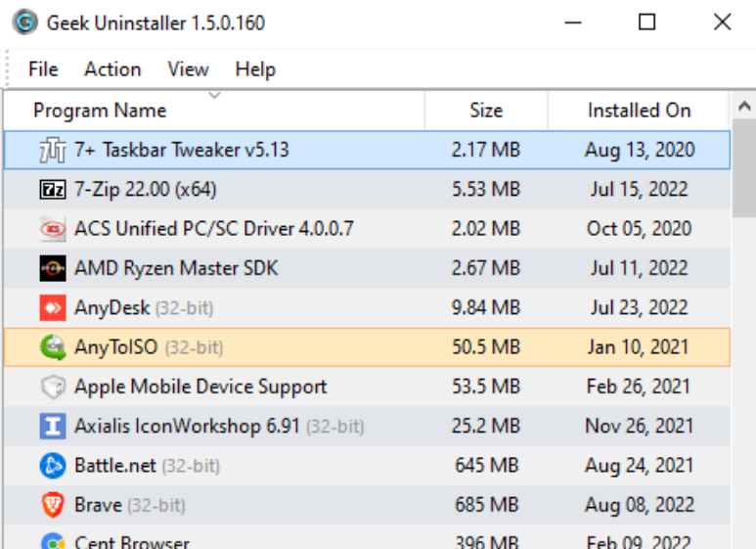Sort by Size column header

click(x=486, y=111)
